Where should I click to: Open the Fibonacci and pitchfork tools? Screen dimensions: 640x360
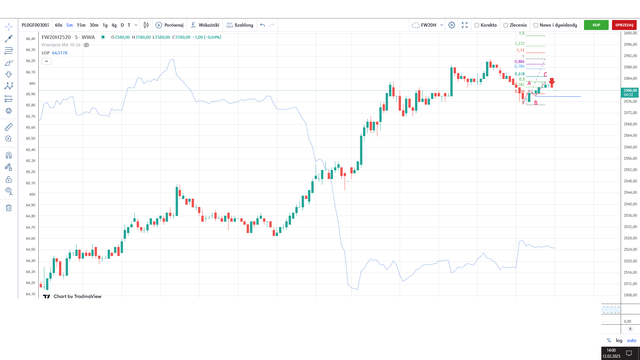point(9,51)
